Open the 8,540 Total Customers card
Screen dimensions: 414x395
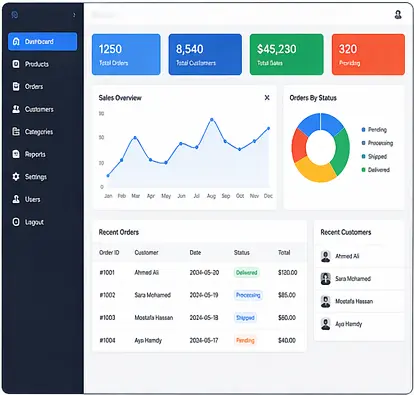(x=205, y=54)
